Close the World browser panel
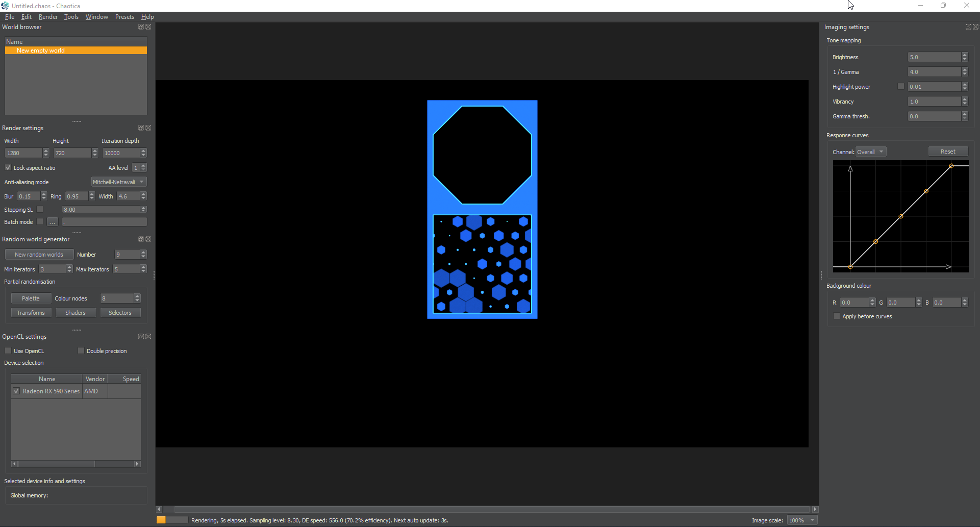The height and width of the screenshot is (527, 980). (x=148, y=27)
